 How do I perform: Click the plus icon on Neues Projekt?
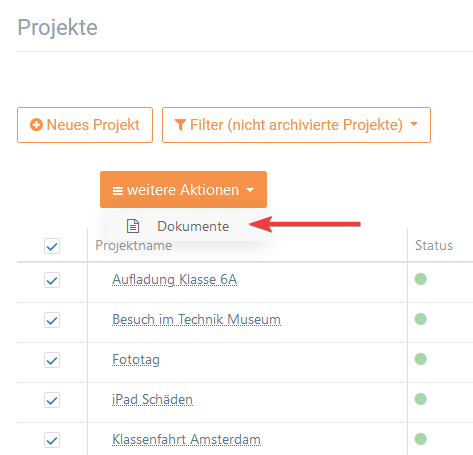[36, 125]
